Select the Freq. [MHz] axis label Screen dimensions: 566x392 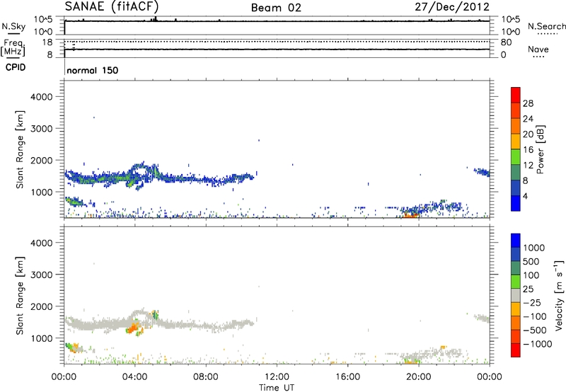pyautogui.click(x=13, y=47)
